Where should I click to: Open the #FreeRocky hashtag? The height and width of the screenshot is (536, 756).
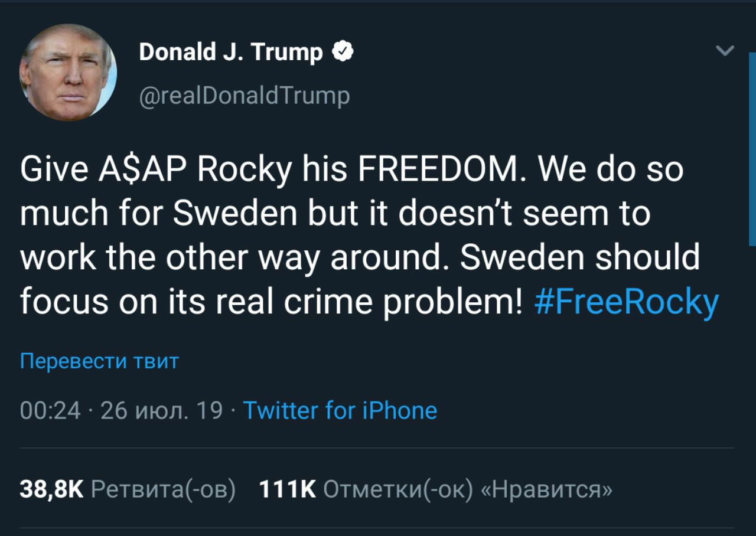(626, 302)
